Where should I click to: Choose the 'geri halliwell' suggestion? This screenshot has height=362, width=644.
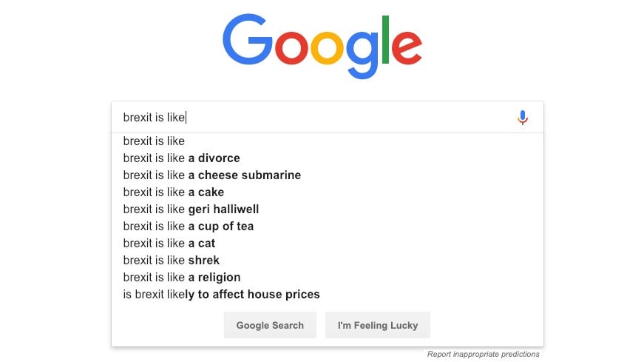(328, 210)
